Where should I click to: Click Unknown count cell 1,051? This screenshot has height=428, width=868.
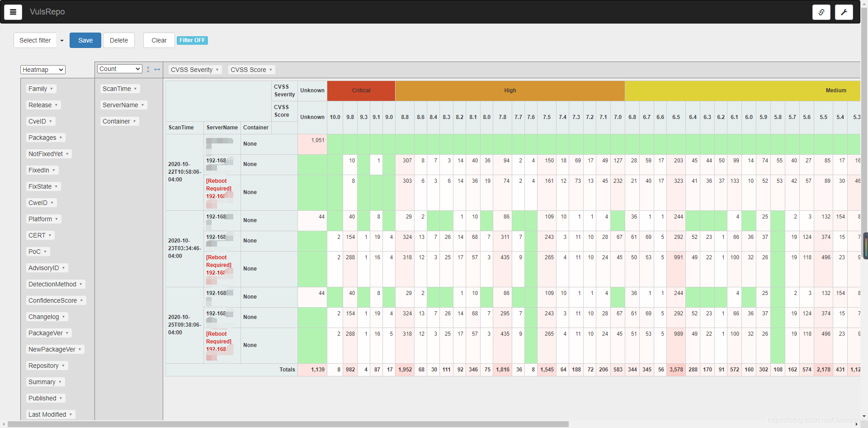click(312, 144)
